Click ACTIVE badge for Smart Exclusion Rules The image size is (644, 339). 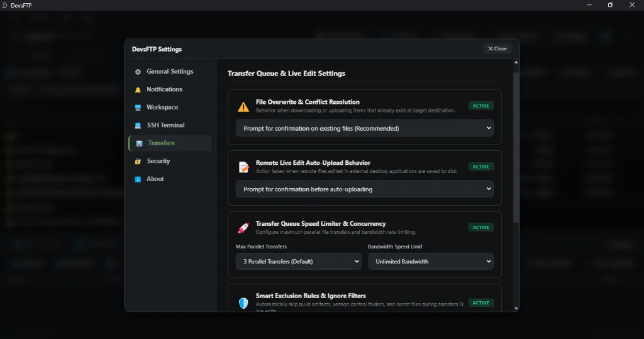tap(480, 303)
